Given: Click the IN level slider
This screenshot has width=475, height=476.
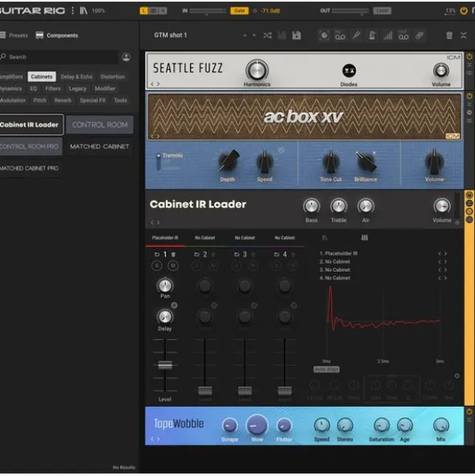Looking at the screenshot, I should pos(208,11).
